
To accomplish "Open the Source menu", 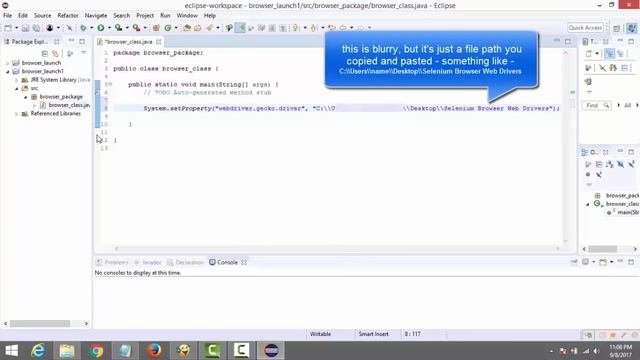I will point(42,16).
